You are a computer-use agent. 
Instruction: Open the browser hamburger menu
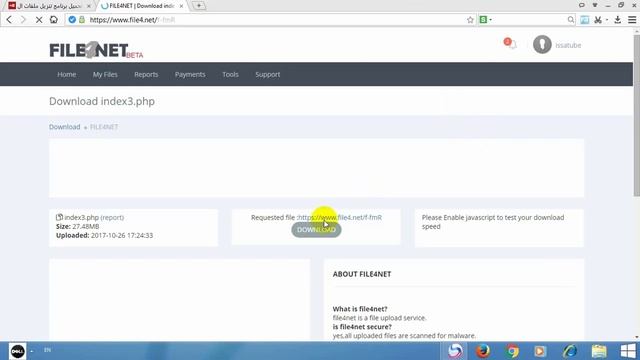tap(632, 20)
